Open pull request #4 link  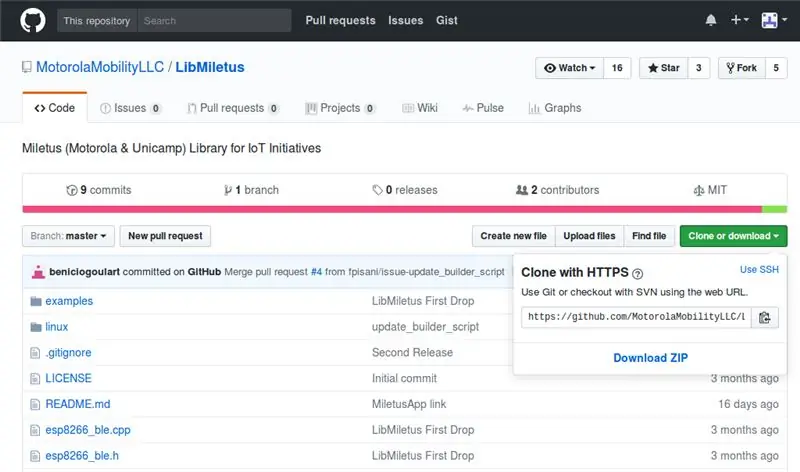tap(316, 272)
